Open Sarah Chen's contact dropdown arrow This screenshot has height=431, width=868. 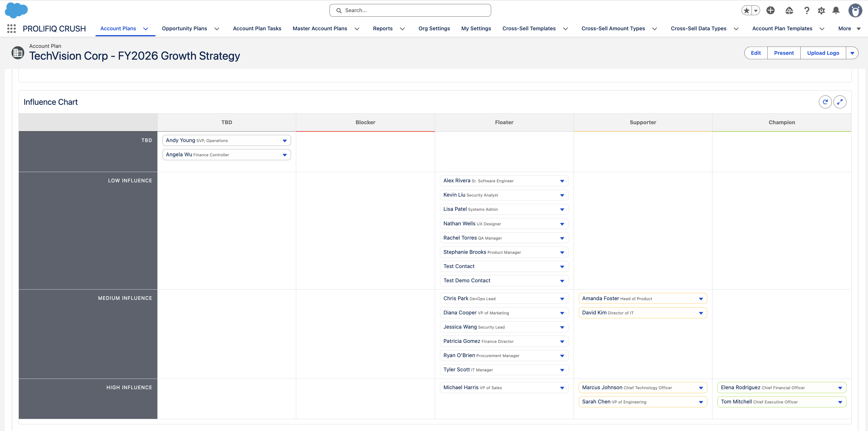click(701, 402)
